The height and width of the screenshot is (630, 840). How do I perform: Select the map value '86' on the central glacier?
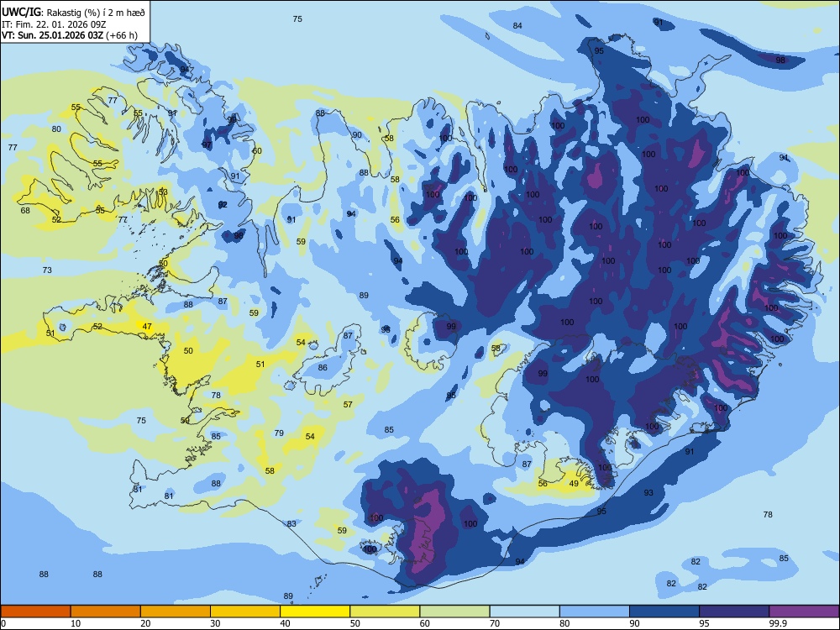pos(323,368)
